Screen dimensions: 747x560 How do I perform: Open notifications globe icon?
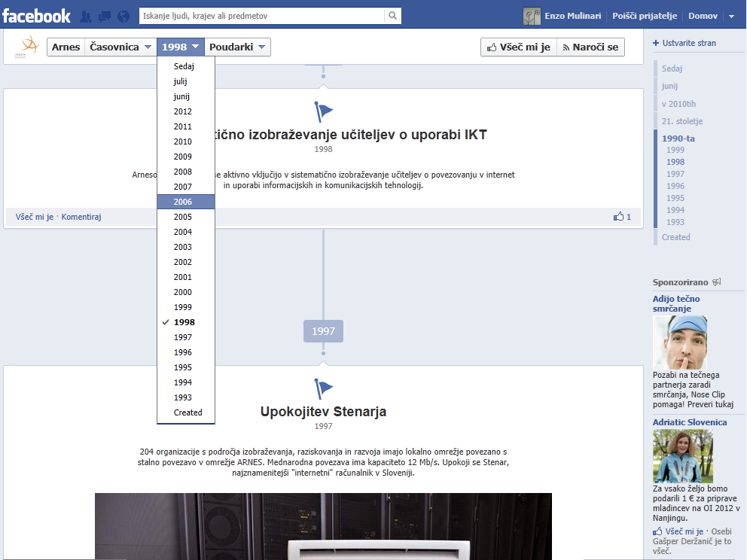pyautogui.click(x=123, y=16)
